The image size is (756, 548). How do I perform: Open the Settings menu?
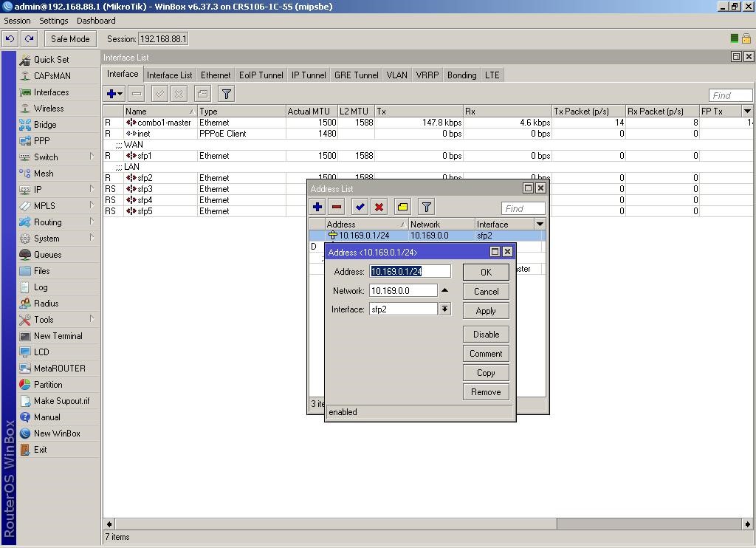point(53,21)
